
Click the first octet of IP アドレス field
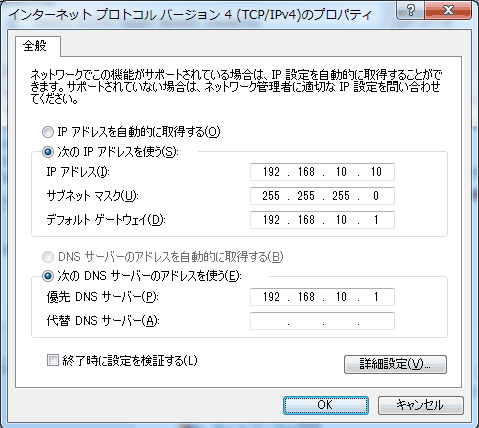(x=271, y=172)
